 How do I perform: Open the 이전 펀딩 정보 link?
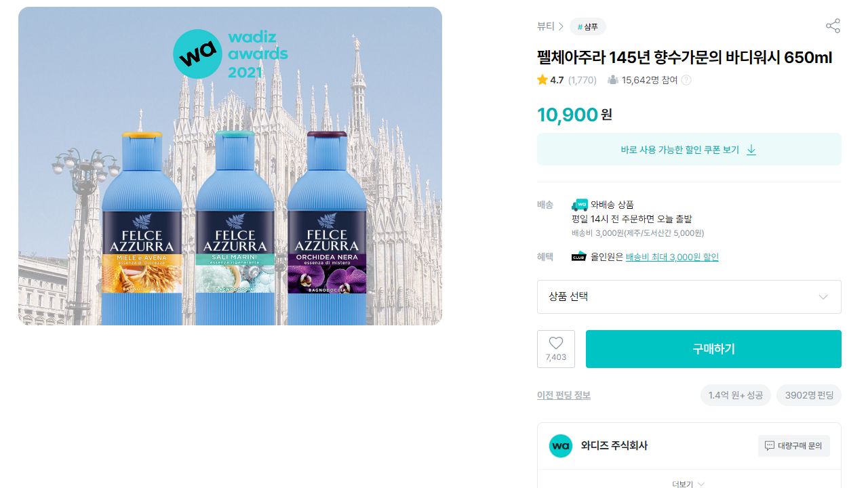(x=564, y=395)
